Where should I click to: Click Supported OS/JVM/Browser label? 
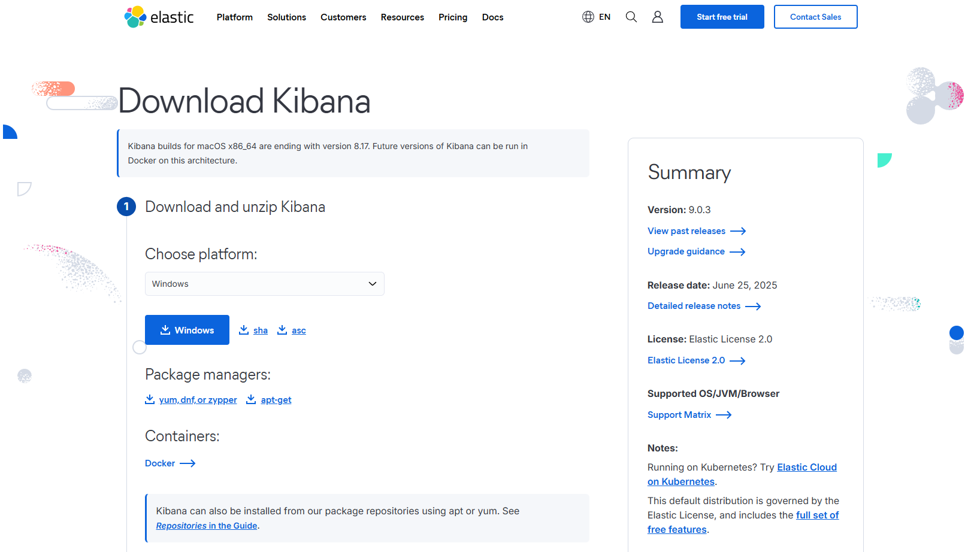pos(713,394)
